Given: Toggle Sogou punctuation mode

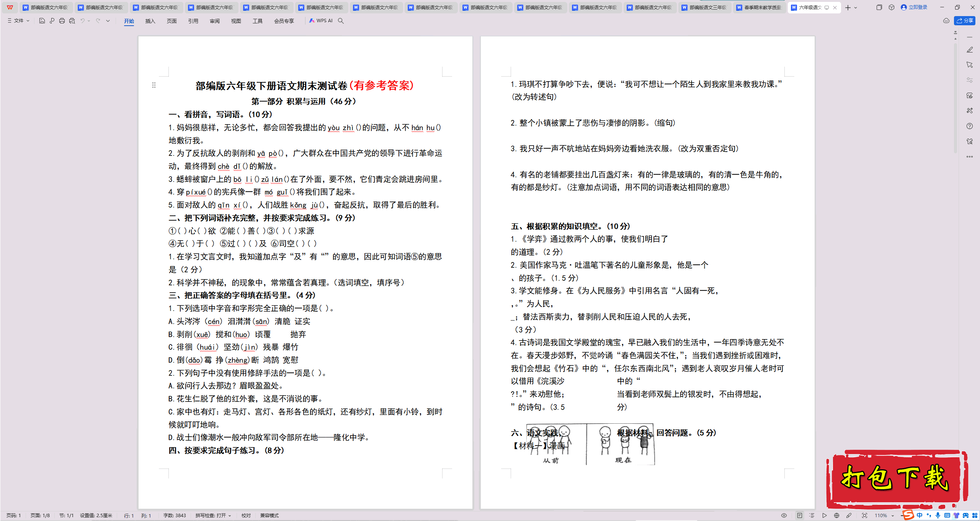Looking at the screenshot, I should [x=929, y=516].
